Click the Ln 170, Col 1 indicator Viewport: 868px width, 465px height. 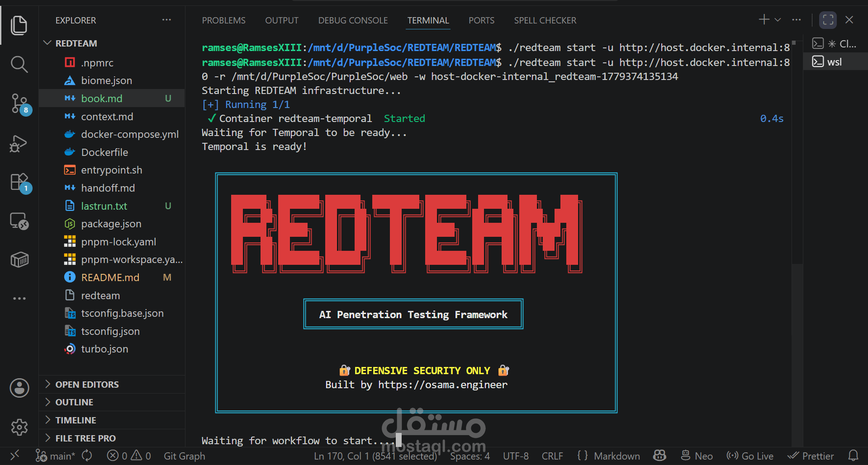(375, 456)
